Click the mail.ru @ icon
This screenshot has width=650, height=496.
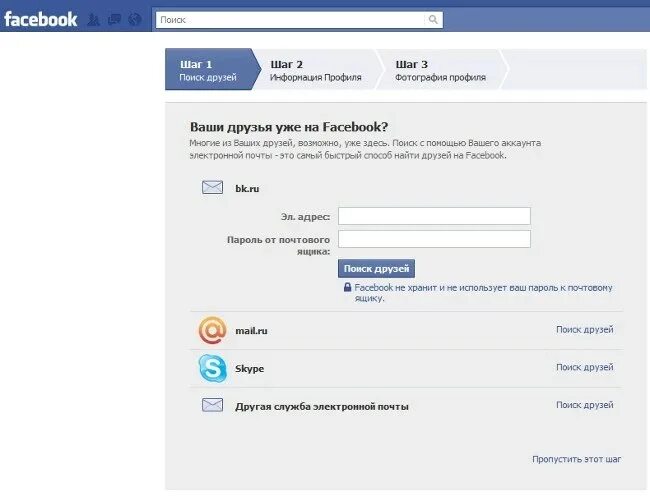pyautogui.click(x=212, y=330)
